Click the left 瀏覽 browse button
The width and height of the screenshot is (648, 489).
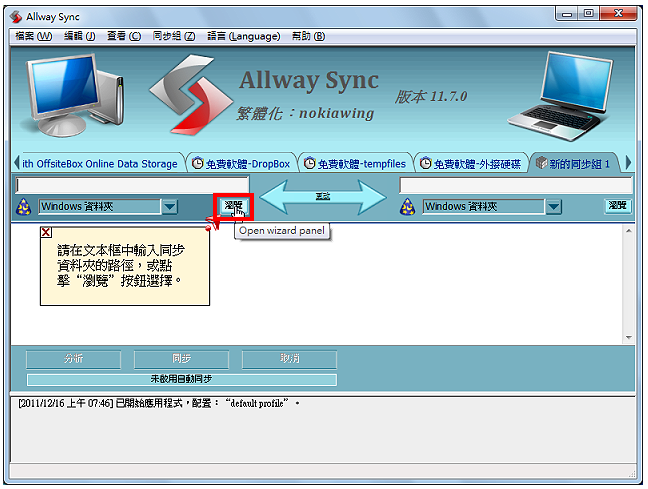click(234, 205)
